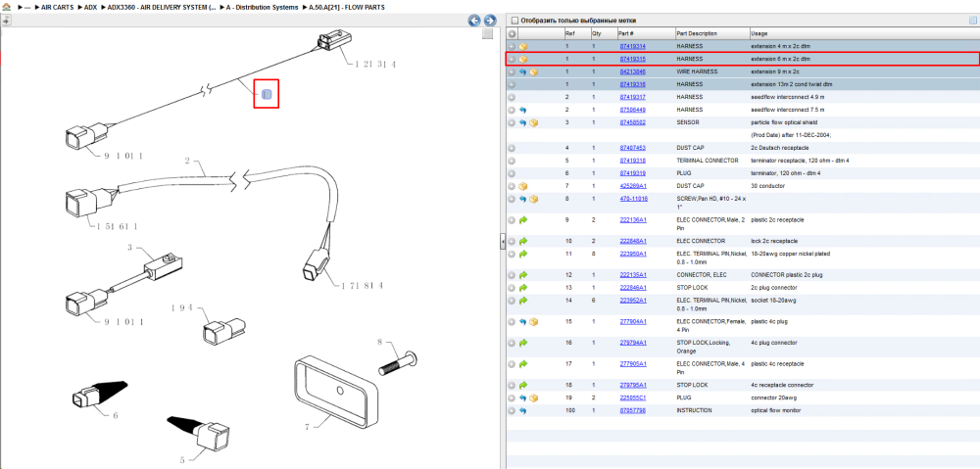
Task: Click blue arrow icon for SENSOR 87458502
Action: pos(523,123)
